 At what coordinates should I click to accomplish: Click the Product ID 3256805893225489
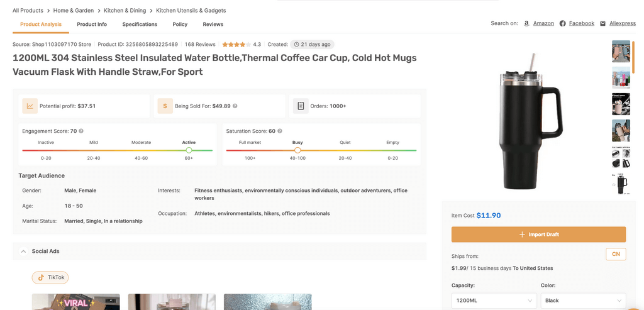[x=138, y=45]
